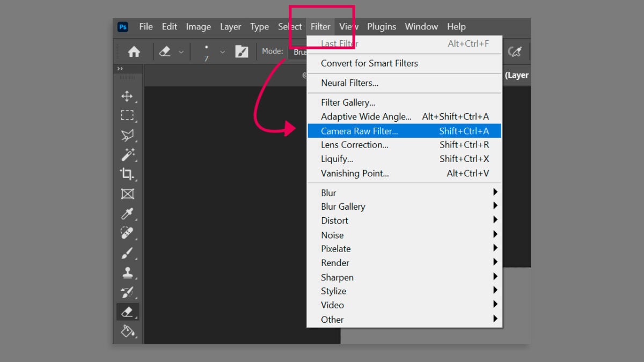644x362 pixels.
Task: Open the Image menu
Action: [199, 27]
